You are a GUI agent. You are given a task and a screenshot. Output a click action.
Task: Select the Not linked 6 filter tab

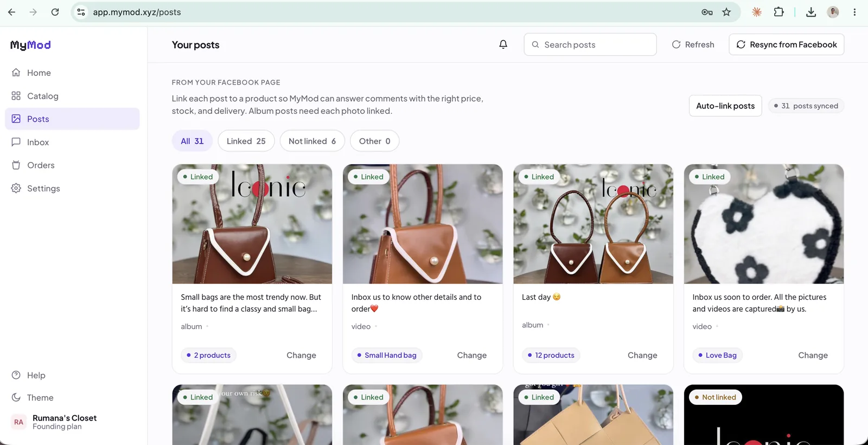pos(312,141)
